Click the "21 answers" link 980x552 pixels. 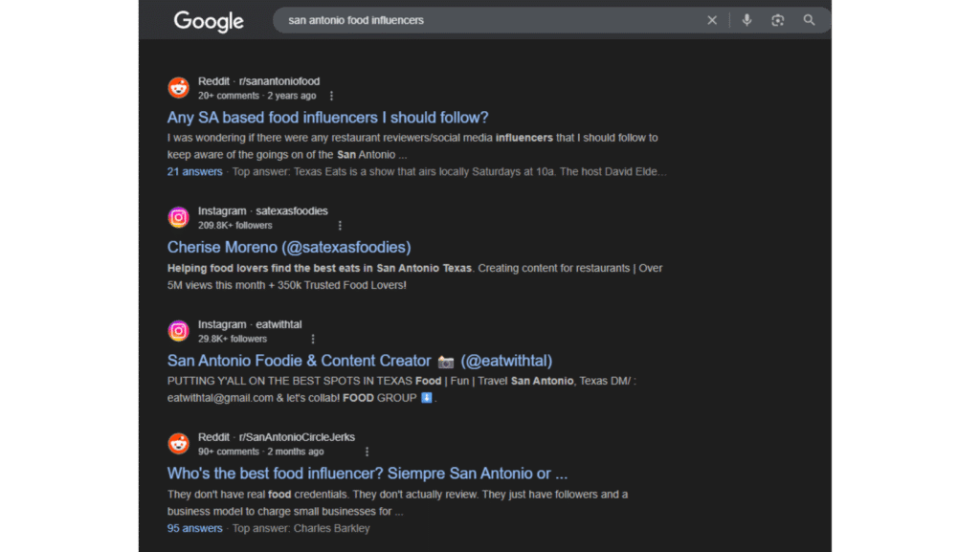194,172
